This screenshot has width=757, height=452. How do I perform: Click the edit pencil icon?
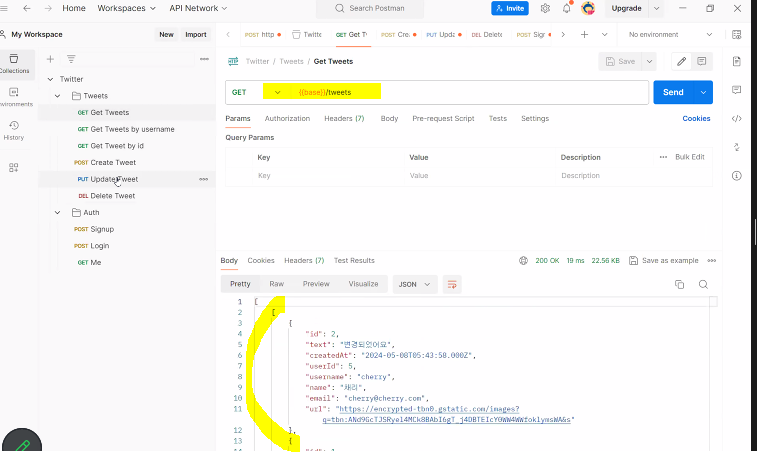[682, 61]
